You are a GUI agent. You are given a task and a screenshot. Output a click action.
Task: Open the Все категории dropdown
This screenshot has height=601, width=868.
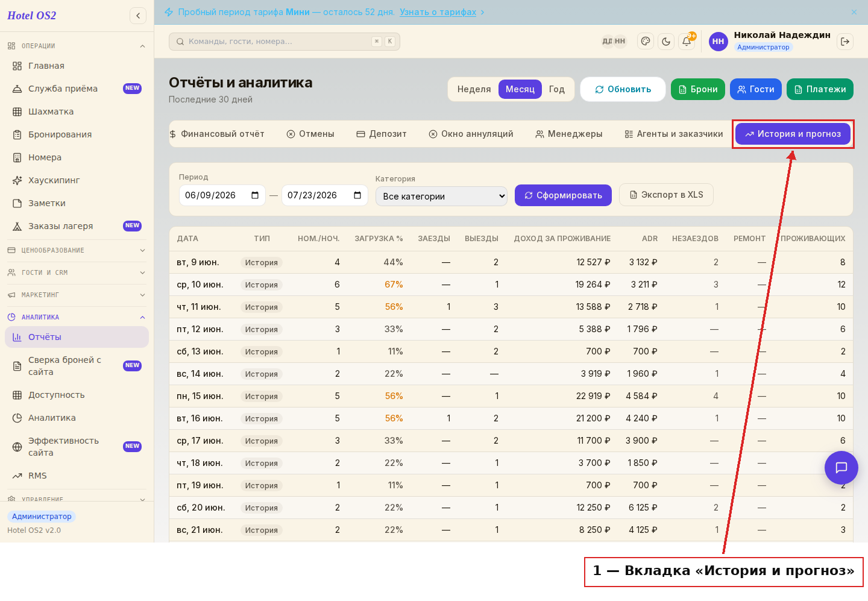[x=441, y=196]
